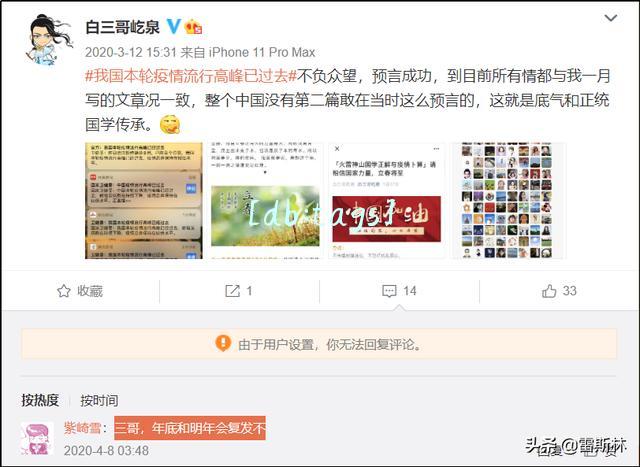Open 白三哥屹泉 username link
Screen dimensions: 640x467
point(122,27)
